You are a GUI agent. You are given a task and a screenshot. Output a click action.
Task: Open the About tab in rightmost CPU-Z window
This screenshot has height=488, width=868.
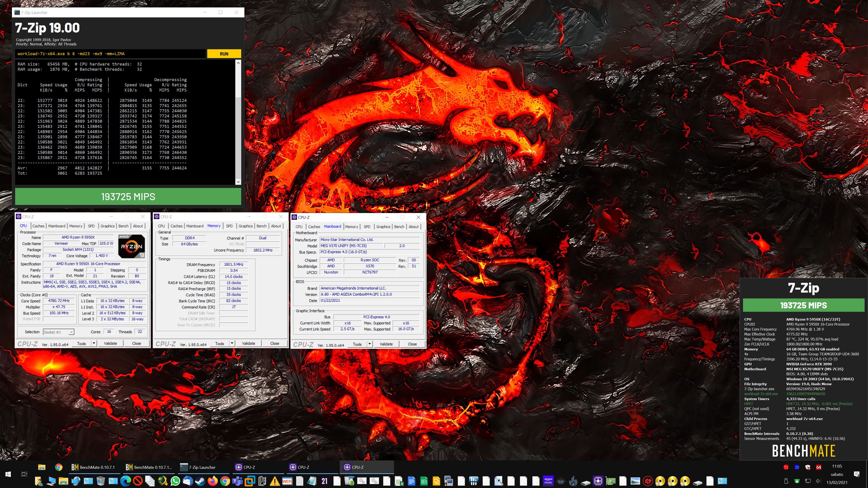pyautogui.click(x=413, y=227)
